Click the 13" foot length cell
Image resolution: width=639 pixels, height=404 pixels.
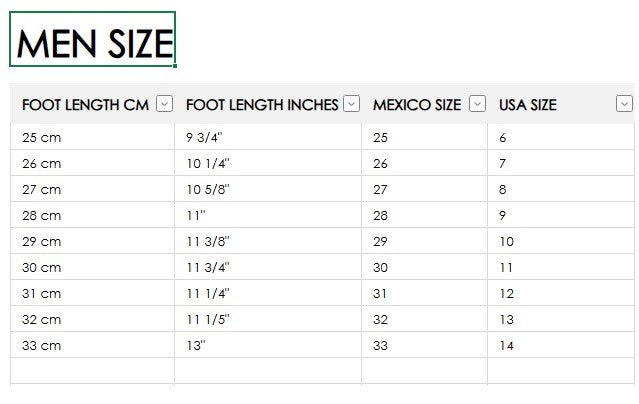(267, 345)
